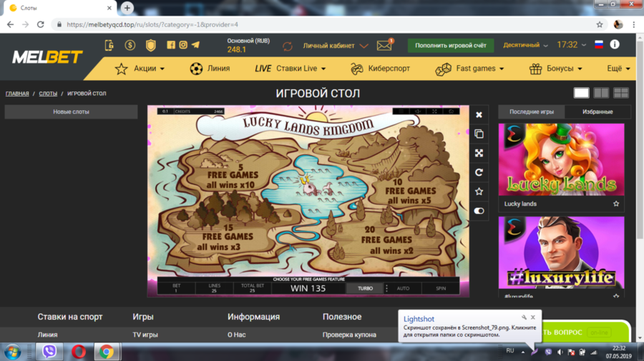The width and height of the screenshot is (644, 361).
Task: Open Windows Start menu
Action: tap(13, 352)
